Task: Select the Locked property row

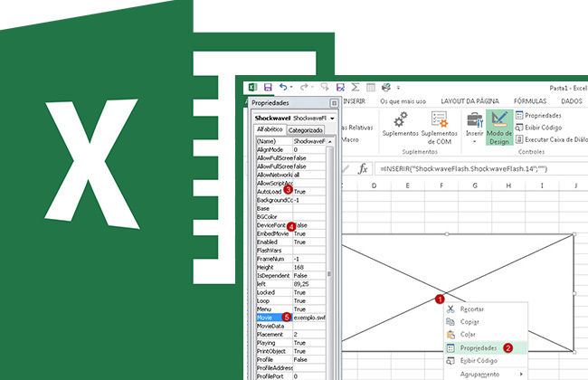Action: (290, 292)
